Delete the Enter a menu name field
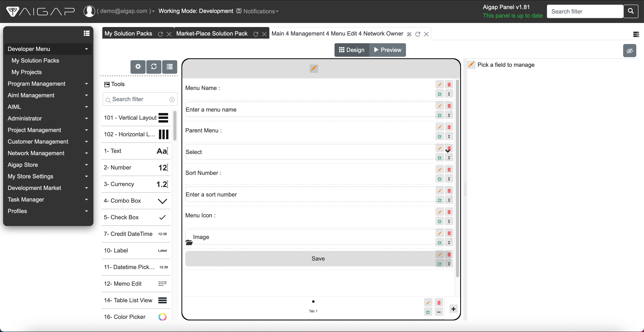 [449, 106]
